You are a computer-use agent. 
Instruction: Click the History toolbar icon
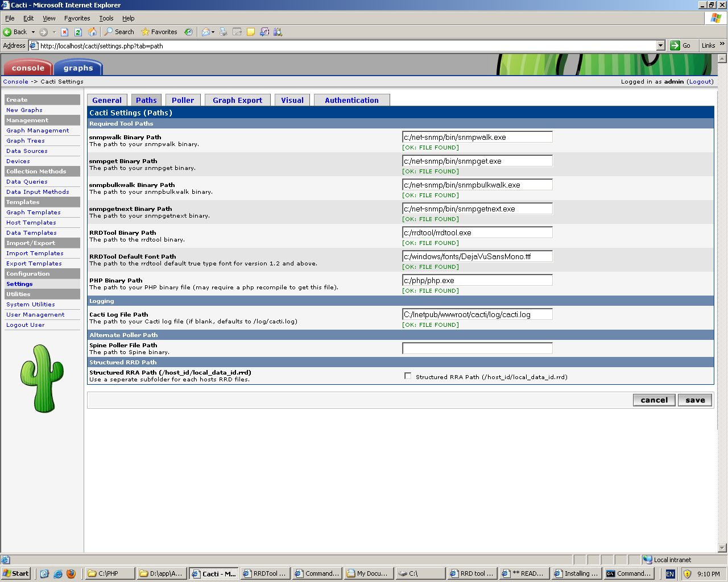click(188, 32)
